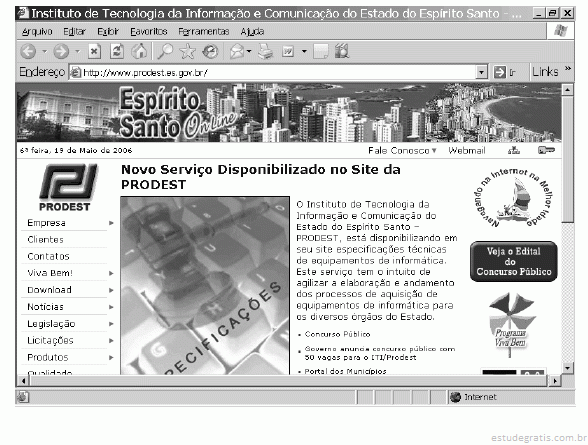Open the Mail envelope toolbar icon

(237, 51)
